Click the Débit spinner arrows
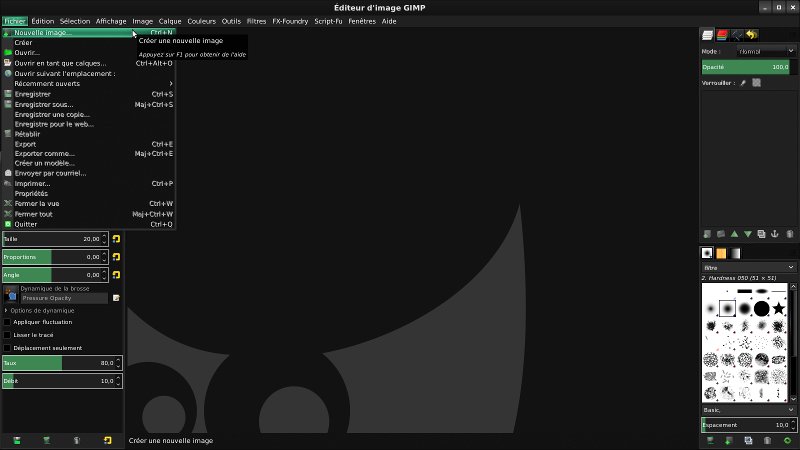Image resolution: width=800 pixels, height=450 pixels. (x=118, y=381)
